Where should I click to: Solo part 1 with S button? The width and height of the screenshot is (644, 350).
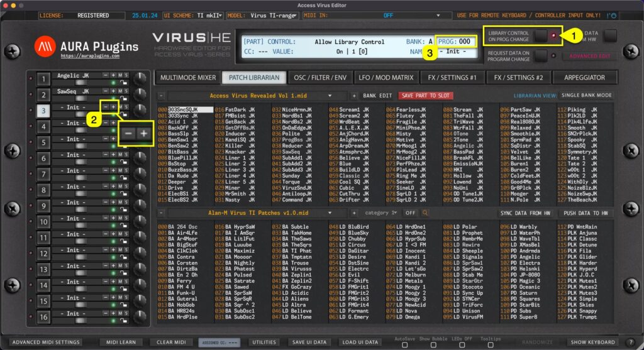click(x=126, y=75)
